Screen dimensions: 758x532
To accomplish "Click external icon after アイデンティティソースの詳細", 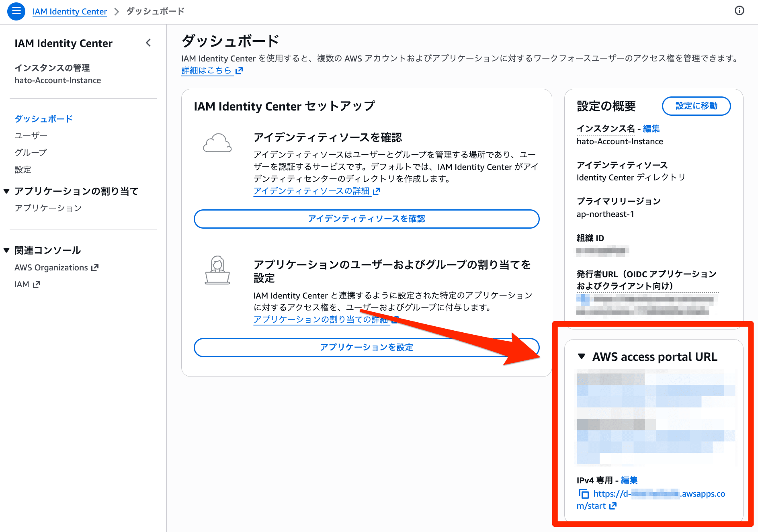I will (376, 191).
